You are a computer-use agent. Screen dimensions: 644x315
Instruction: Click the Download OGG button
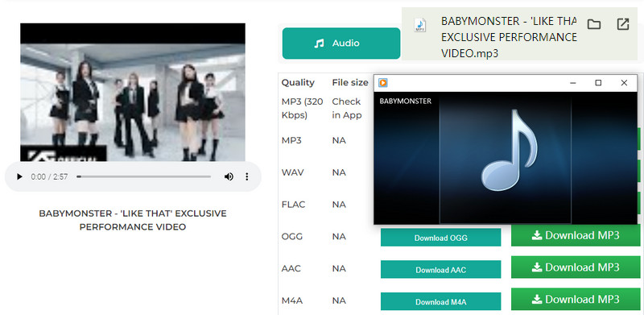click(x=440, y=238)
